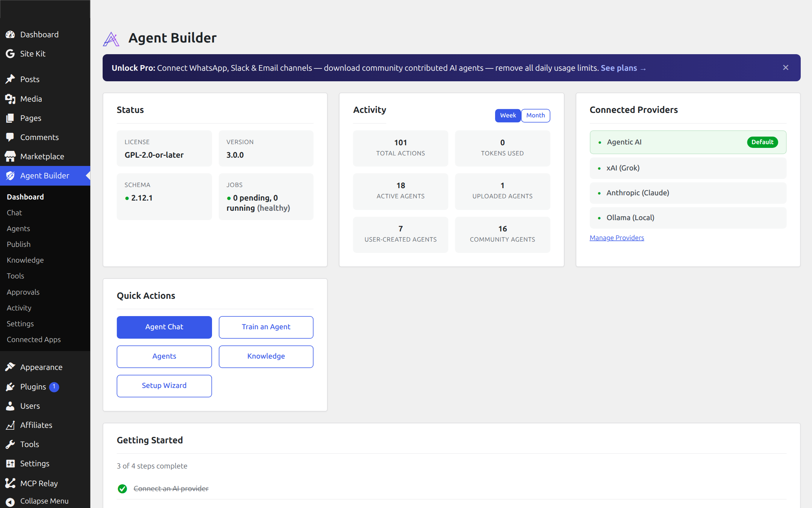Select the xAI (Grok) provider row
This screenshot has height=508, width=812.
688,168
